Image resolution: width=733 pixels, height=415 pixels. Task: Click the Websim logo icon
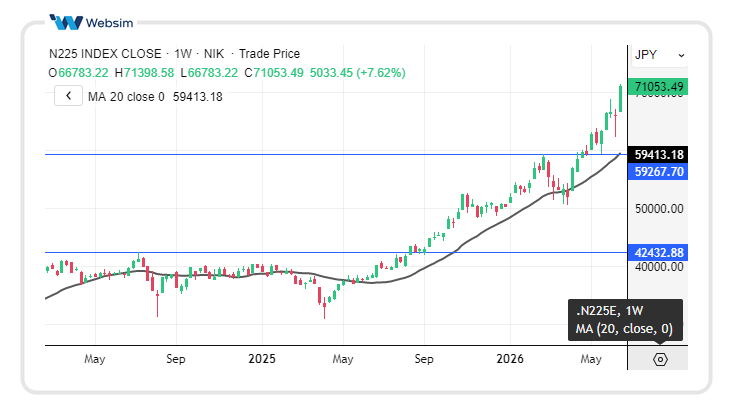[x=66, y=22]
